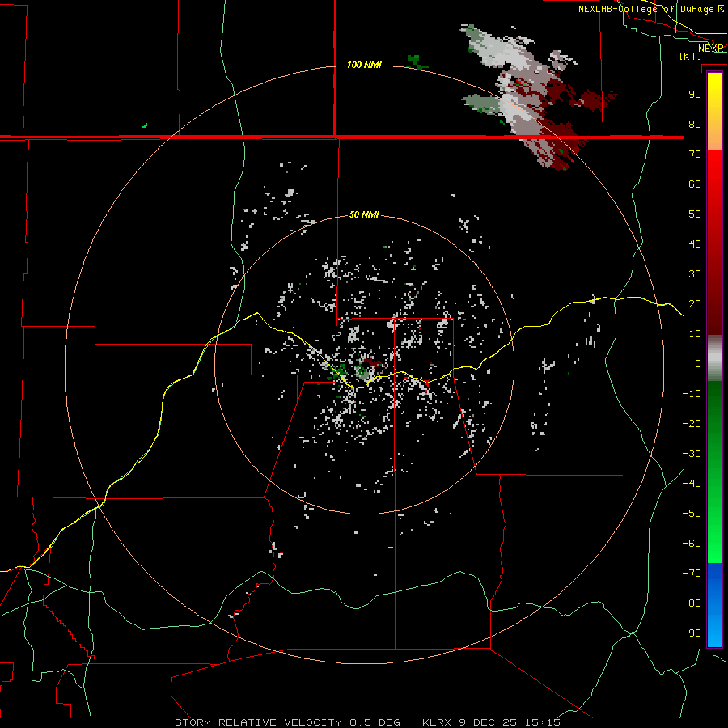Click the 80 value on the velocity scale
This screenshot has height=728, width=728.
695,125
